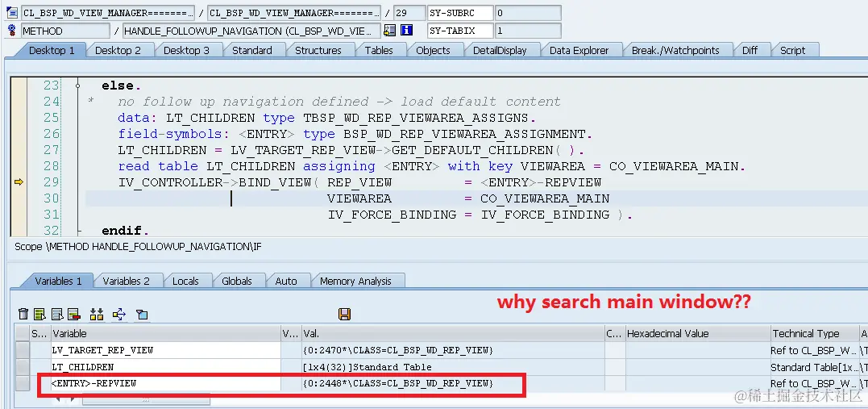Click the LT_CHILDREN variable cell
Viewport: 868px width, 409px height.
pos(166,367)
